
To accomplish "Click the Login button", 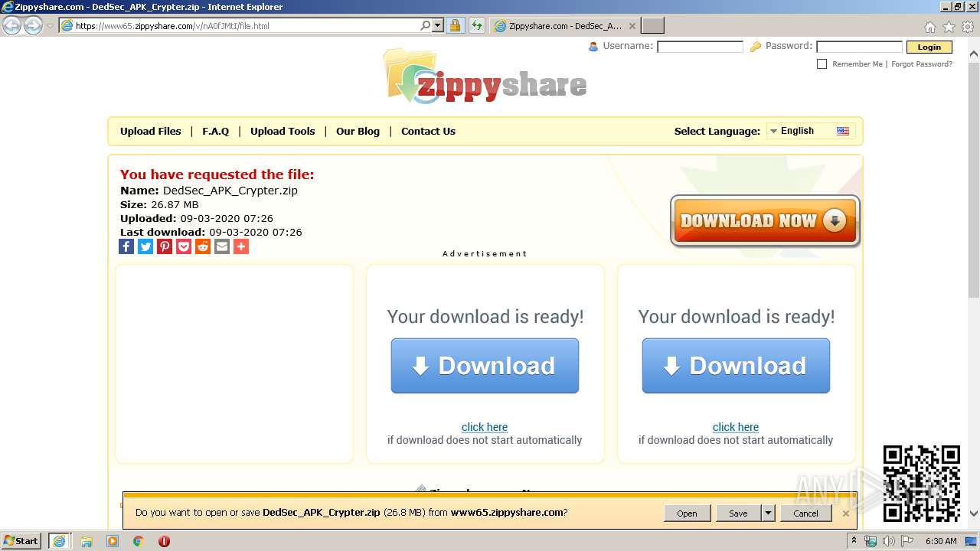I will (x=929, y=47).
